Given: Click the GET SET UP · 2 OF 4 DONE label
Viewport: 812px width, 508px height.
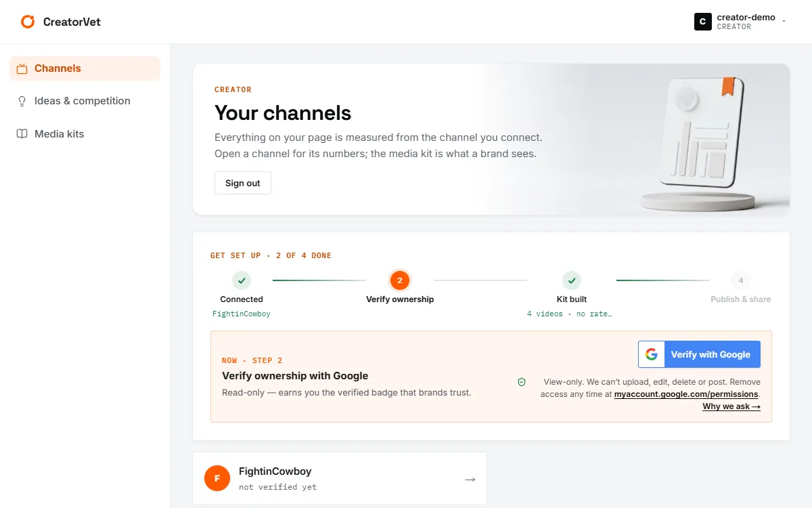Looking at the screenshot, I should [271, 255].
